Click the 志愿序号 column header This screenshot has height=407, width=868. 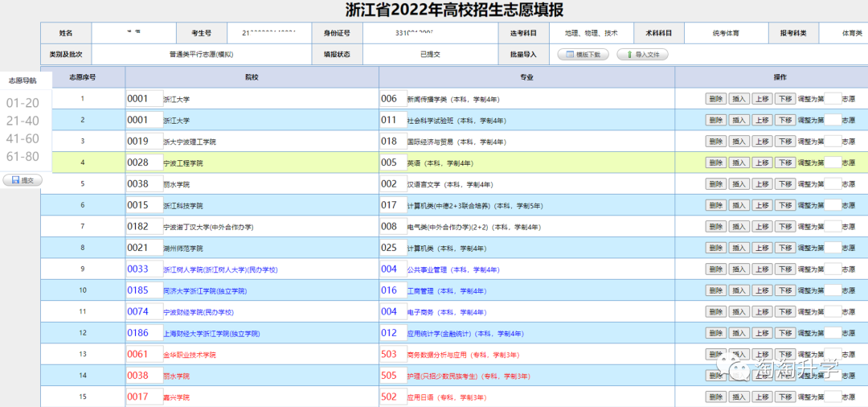(x=83, y=77)
